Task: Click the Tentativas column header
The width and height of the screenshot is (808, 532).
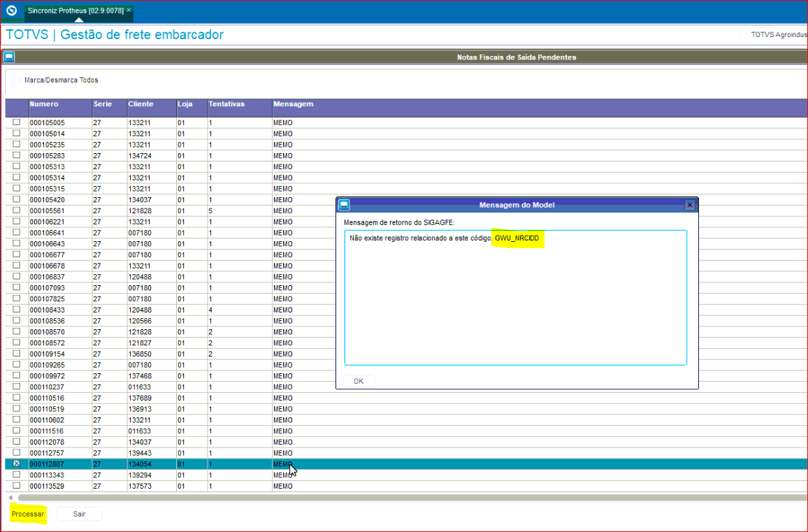Action: (x=226, y=104)
